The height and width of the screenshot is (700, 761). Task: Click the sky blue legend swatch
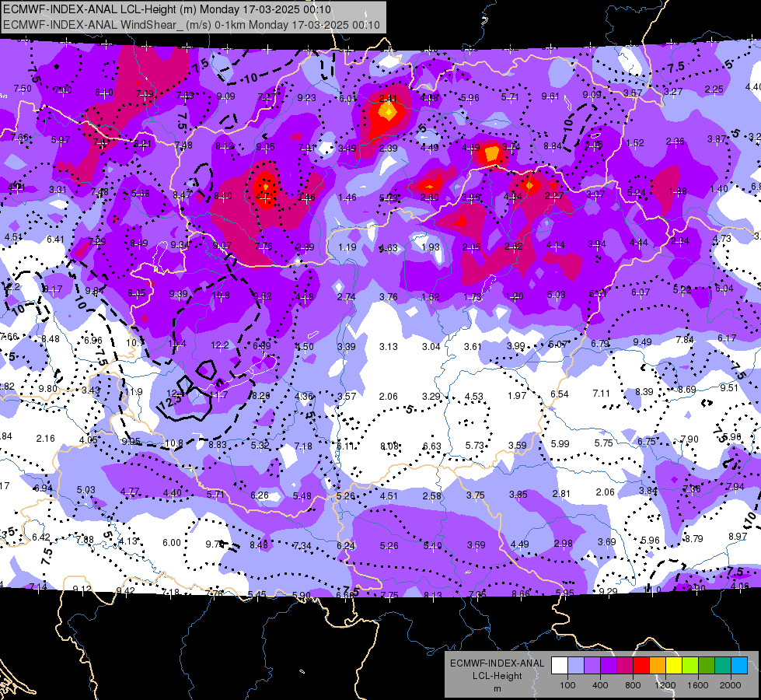click(x=739, y=666)
